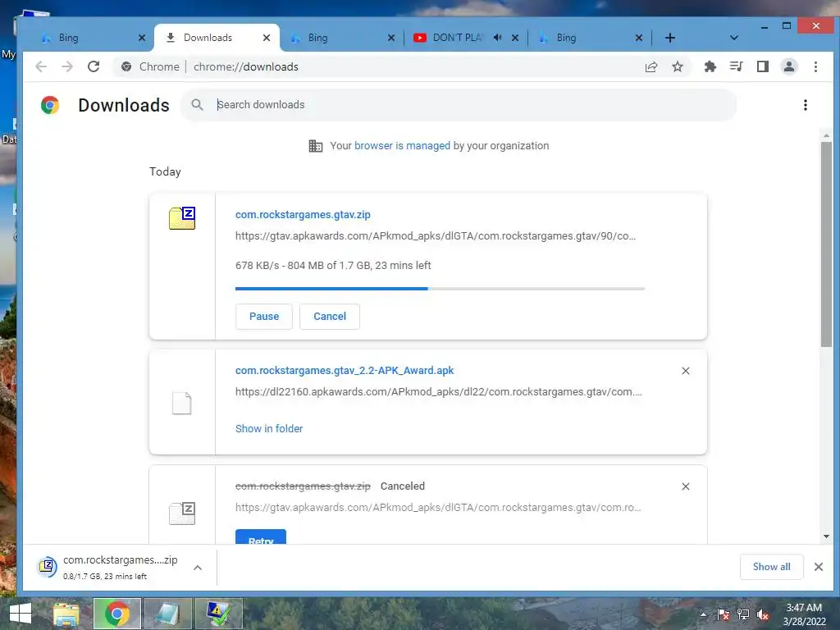Open the warning checkmark app on taskbar
The image size is (840, 630).
click(219, 614)
